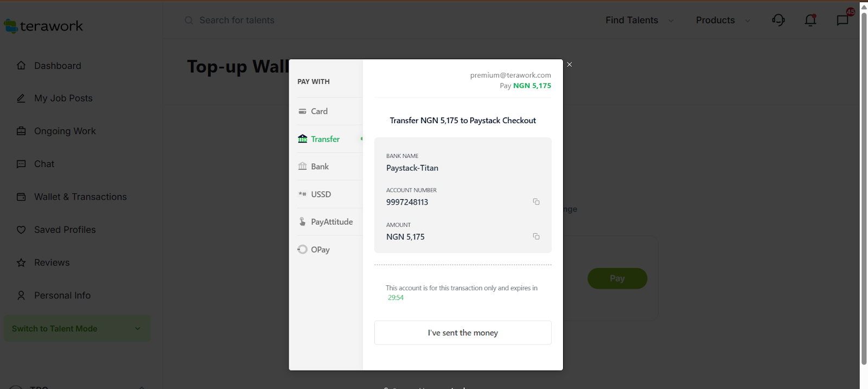Go to Wallet & Transactions
This screenshot has width=868, height=389.
point(80,197)
